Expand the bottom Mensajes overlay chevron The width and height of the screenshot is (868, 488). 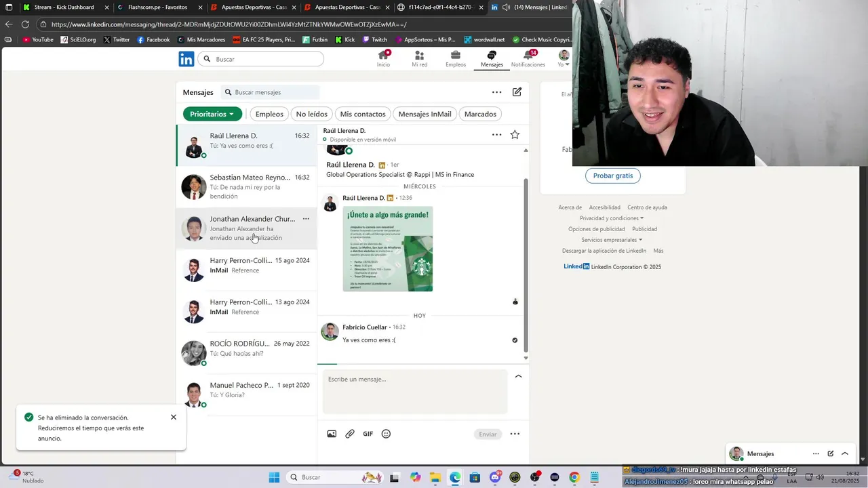point(845,454)
